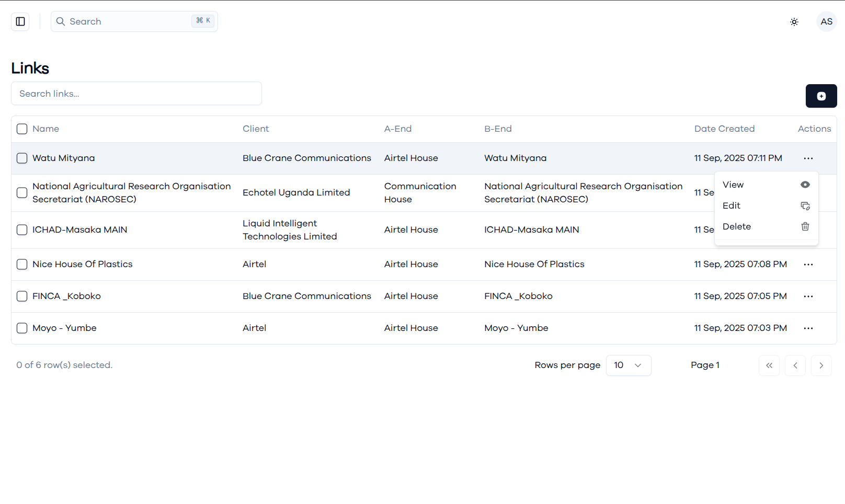Image resolution: width=845 pixels, height=504 pixels.
Task: Click the add new link plus button
Action: tap(821, 96)
